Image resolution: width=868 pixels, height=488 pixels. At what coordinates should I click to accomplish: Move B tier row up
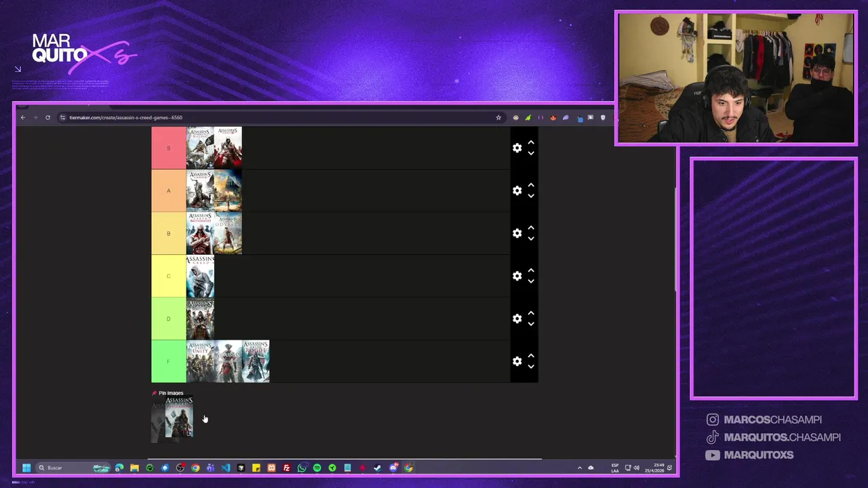click(531, 228)
